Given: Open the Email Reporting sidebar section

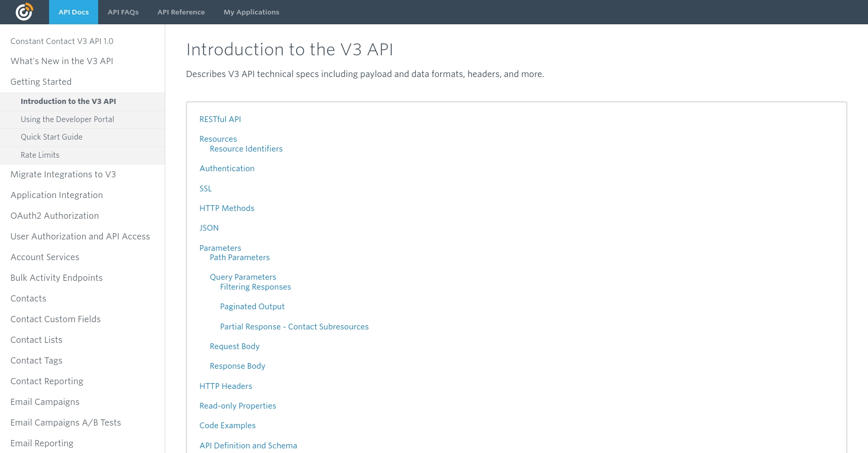Looking at the screenshot, I should click(42, 444).
